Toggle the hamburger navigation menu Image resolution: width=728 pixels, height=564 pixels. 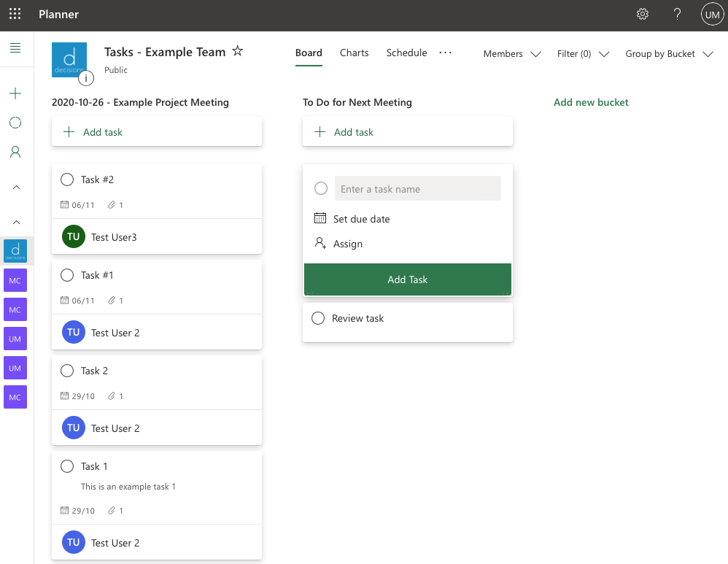[15, 48]
